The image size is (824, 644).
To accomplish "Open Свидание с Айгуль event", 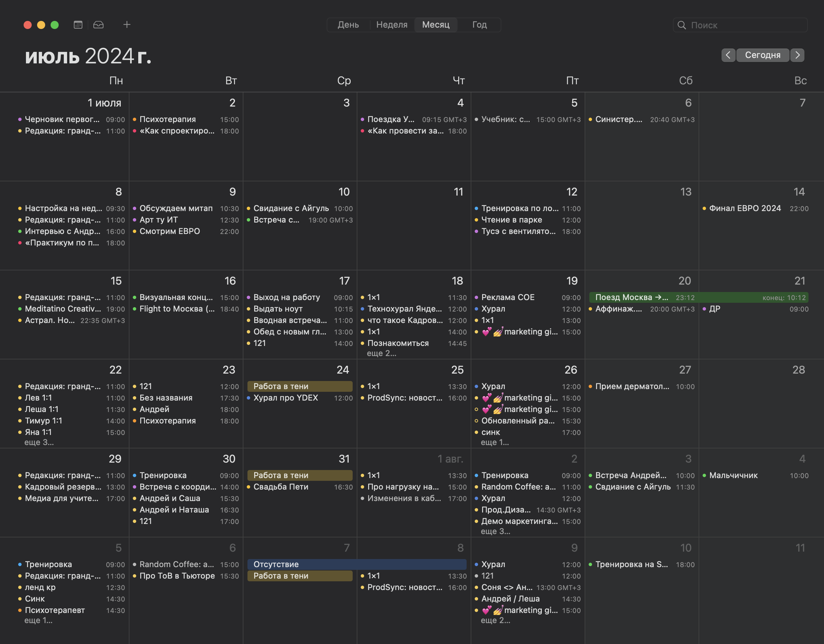I will [x=300, y=209].
